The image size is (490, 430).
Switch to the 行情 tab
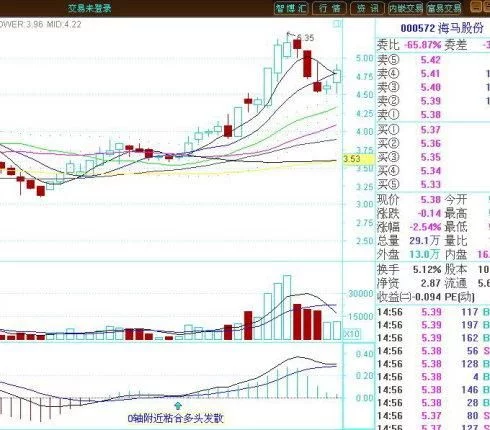tap(329, 8)
